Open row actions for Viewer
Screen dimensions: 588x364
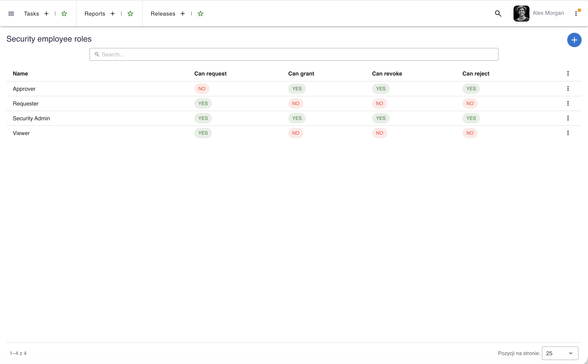point(568,133)
